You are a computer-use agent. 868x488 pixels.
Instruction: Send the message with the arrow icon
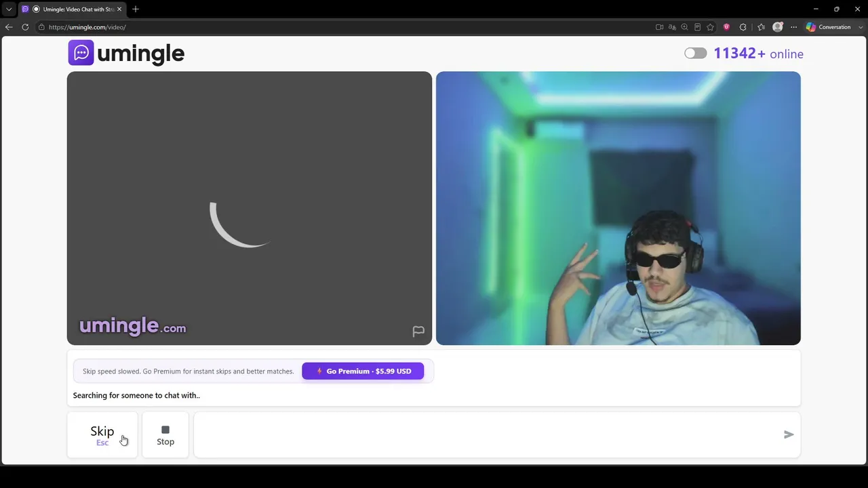click(789, 434)
